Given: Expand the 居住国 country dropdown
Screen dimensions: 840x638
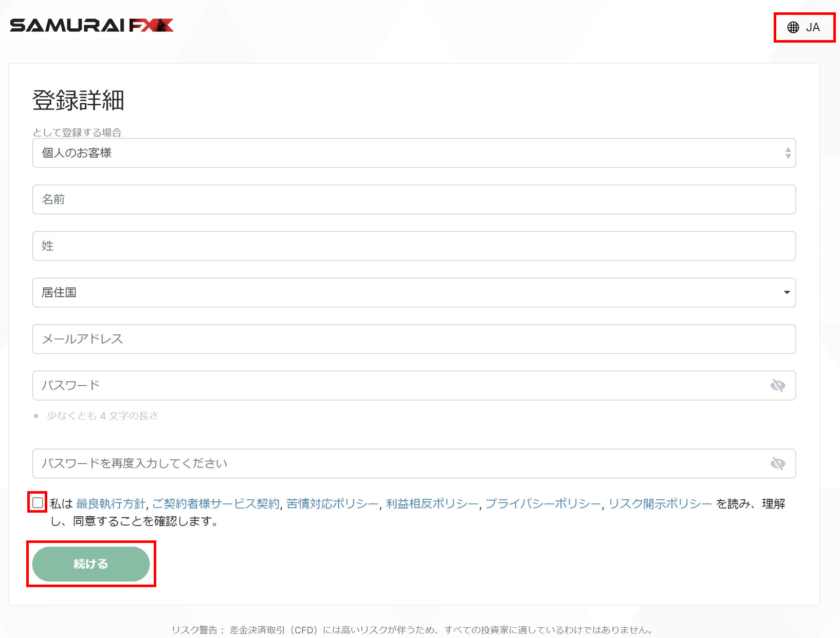Looking at the screenshot, I should point(414,292).
